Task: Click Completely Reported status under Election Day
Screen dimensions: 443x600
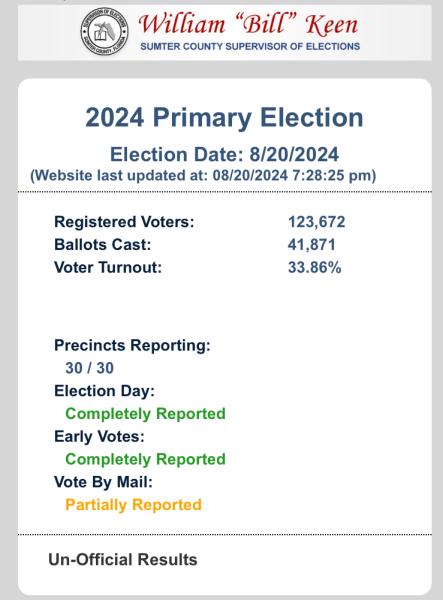Action: [145, 414]
